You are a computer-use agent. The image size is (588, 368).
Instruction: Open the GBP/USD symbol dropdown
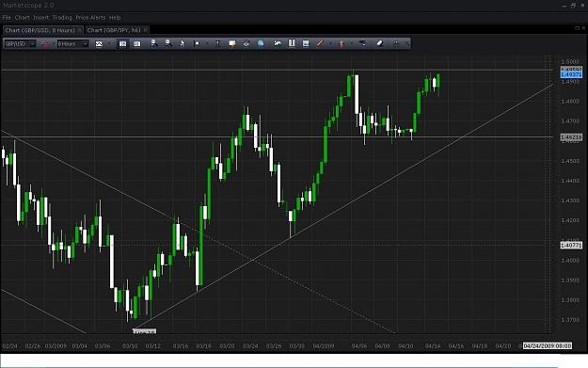click(32, 44)
